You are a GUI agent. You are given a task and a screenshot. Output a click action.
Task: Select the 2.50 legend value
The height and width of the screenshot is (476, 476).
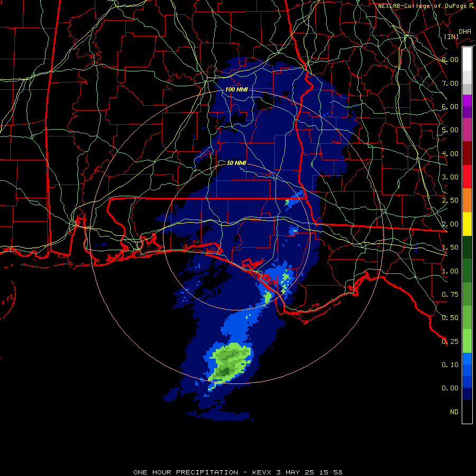[450, 200]
